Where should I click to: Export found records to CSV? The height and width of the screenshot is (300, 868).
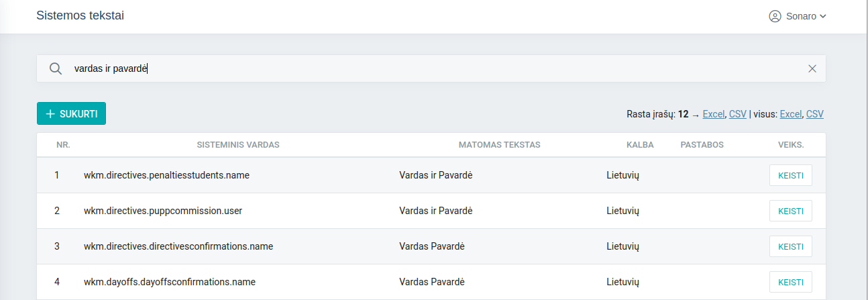(737, 114)
